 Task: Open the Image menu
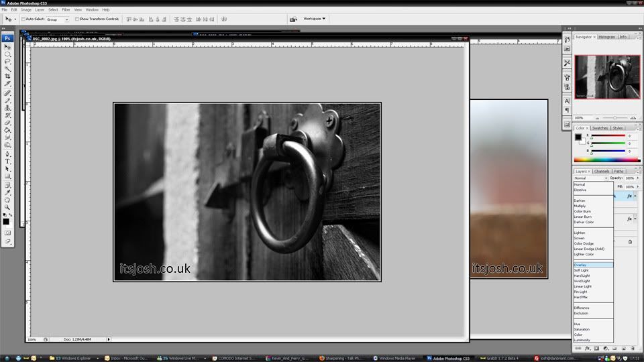tap(26, 10)
